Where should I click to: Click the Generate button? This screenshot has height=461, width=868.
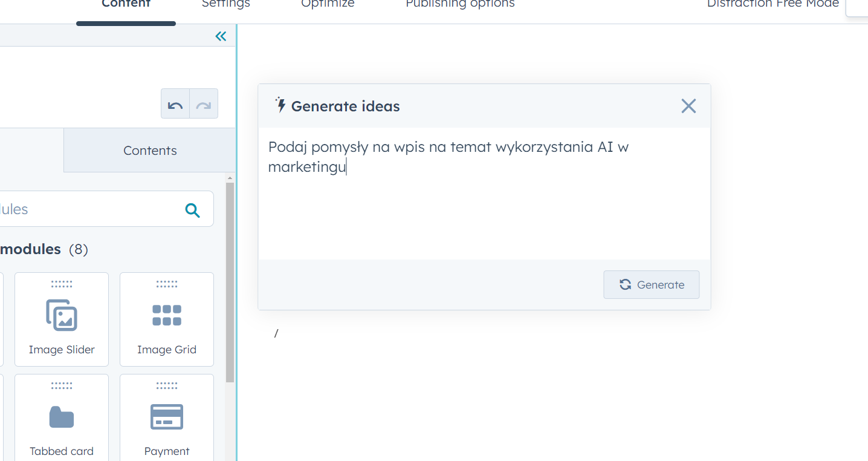click(x=651, y=284)
